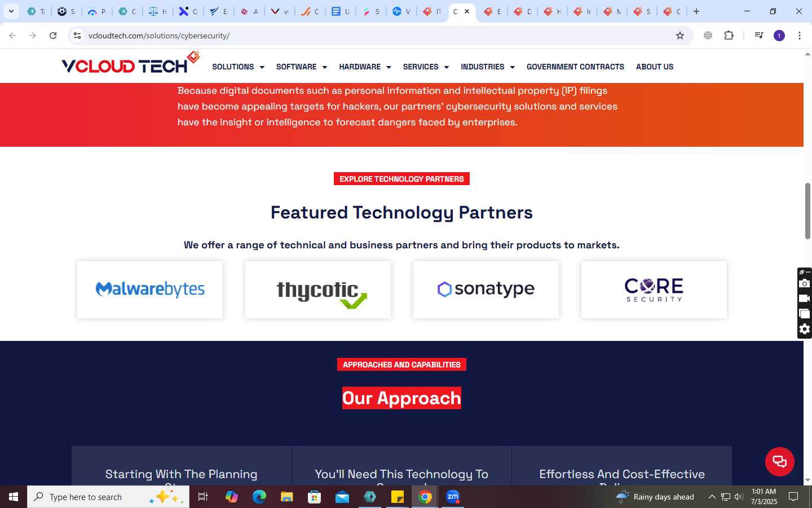Open Chrome three-dot menu
This screenshot has height=508, width=812.
800,36
